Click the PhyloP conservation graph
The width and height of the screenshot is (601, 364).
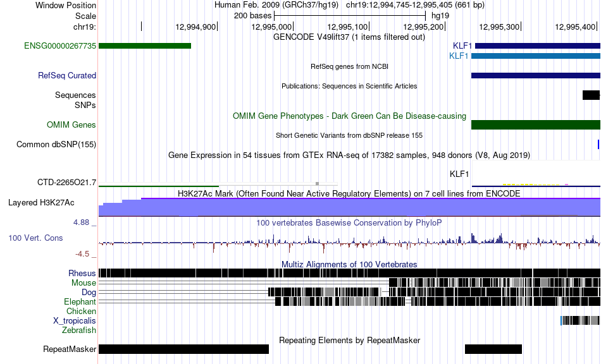[x=350, y=242]
